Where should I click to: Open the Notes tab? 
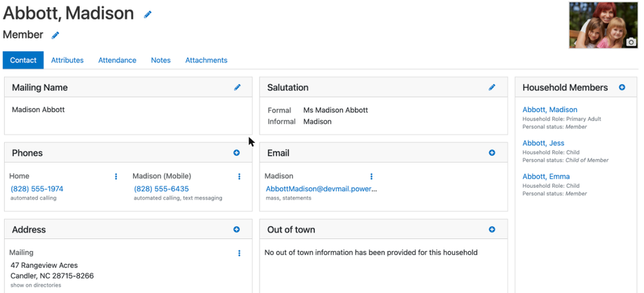(160, 60)
